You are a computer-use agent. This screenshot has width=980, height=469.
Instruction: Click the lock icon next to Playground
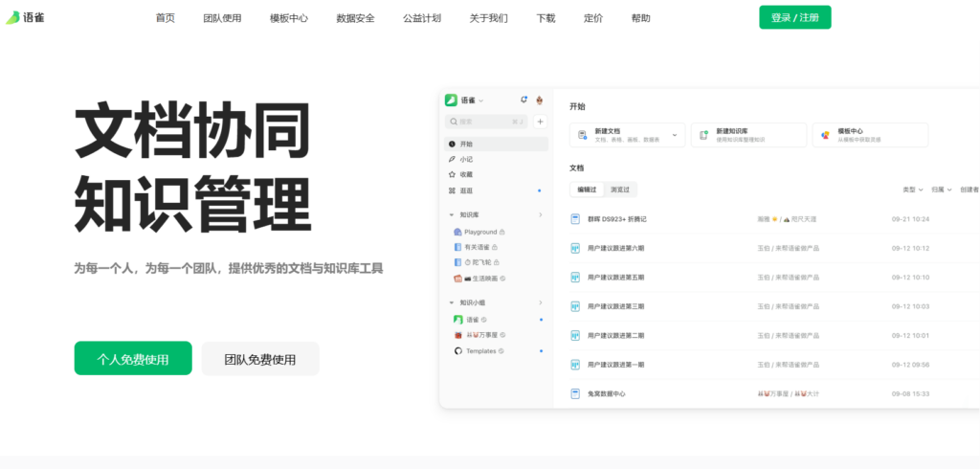tap(502, 232)
